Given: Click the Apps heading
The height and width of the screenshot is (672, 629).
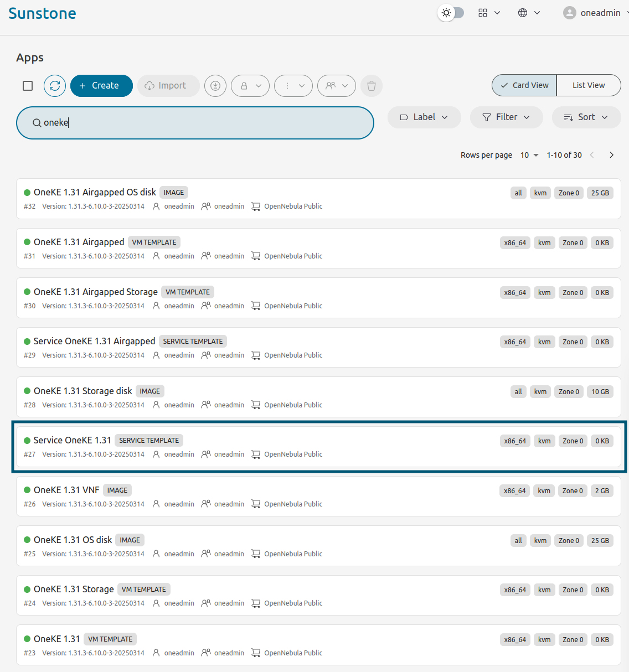Looking at the screenshot, I should [x=30, y=58].
